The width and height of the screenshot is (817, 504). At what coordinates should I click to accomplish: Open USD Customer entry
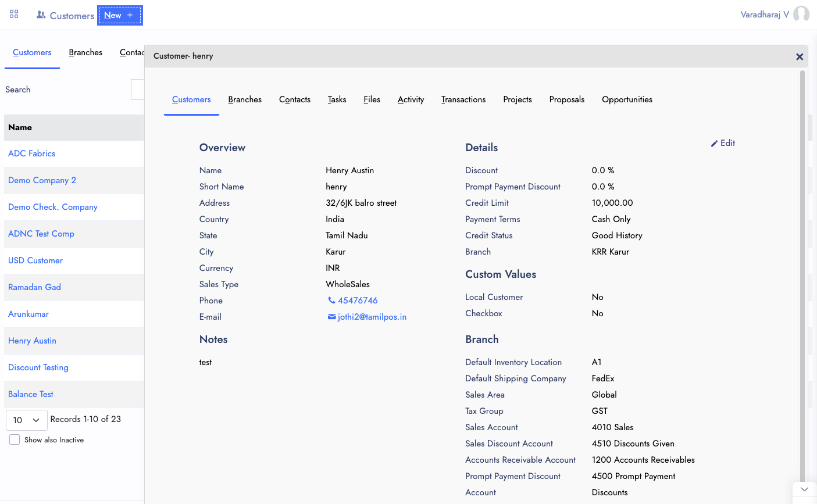coord(35,260)
